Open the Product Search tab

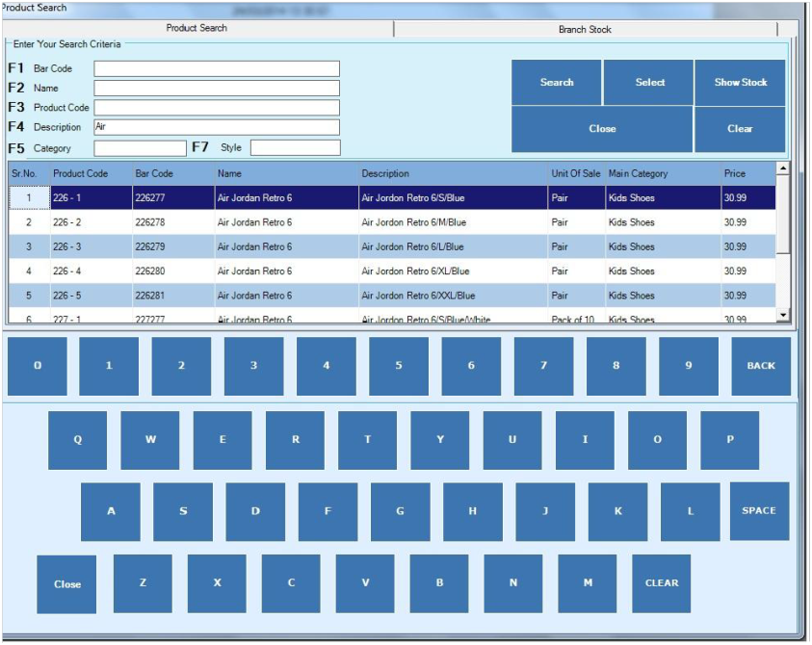pyautogui.click(x=196, y=29)
